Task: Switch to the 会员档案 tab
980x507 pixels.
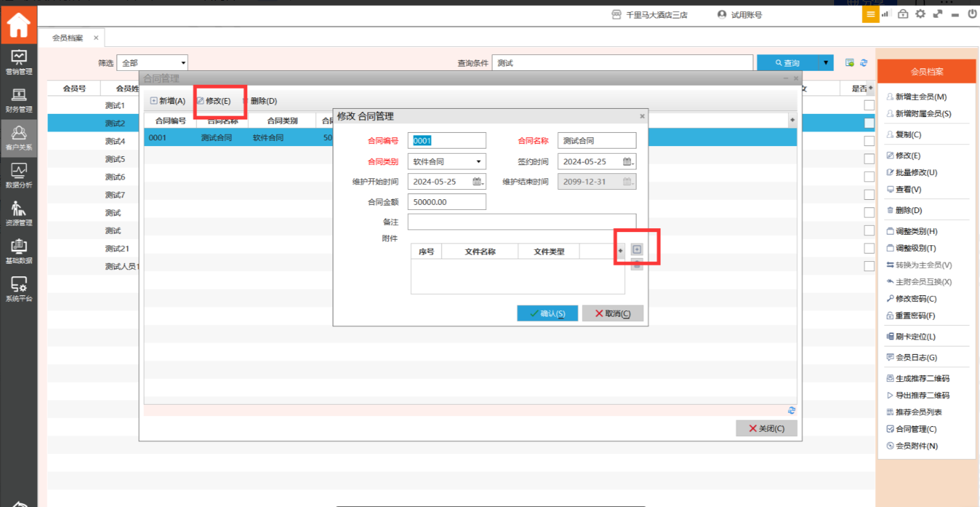Action: pos(68,38)
